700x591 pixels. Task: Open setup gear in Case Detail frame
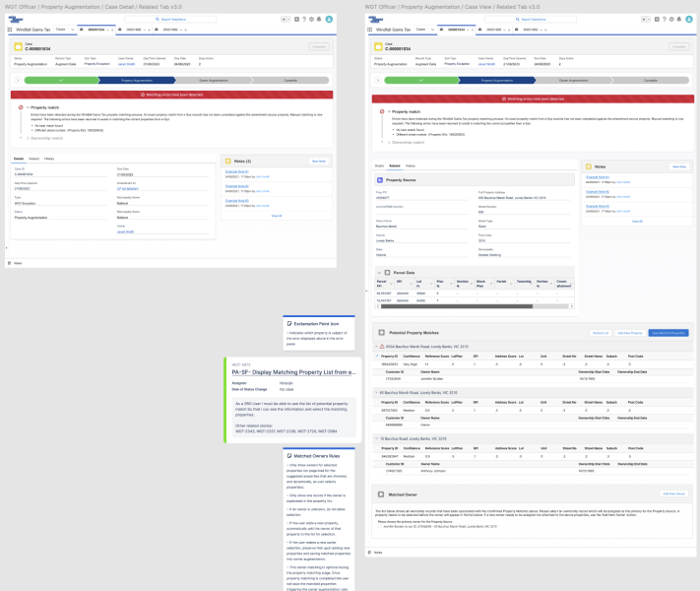coord(311,20)
